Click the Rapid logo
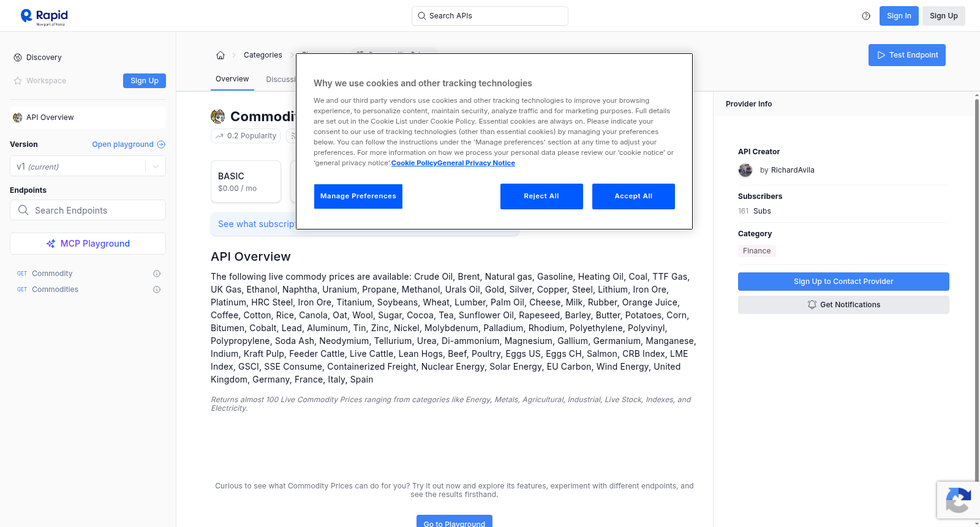The width and height of the screenshot is (980, 527). coord(44,17)
